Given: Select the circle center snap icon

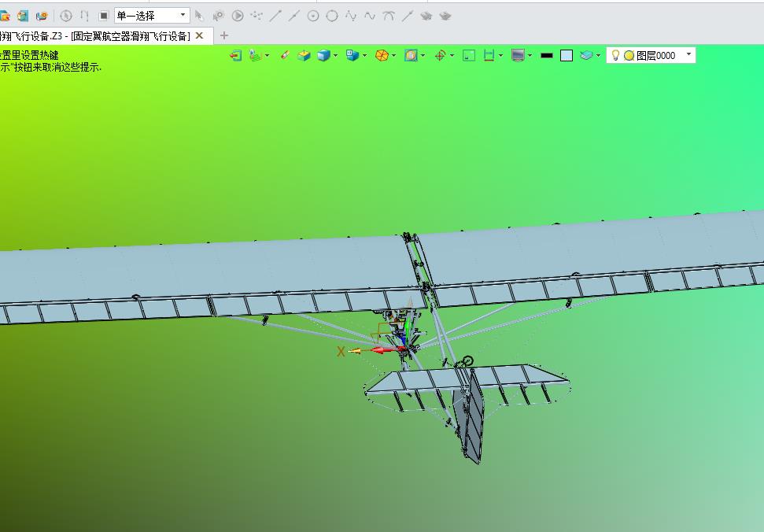Looking at the screenshot, I should point(313,16).
